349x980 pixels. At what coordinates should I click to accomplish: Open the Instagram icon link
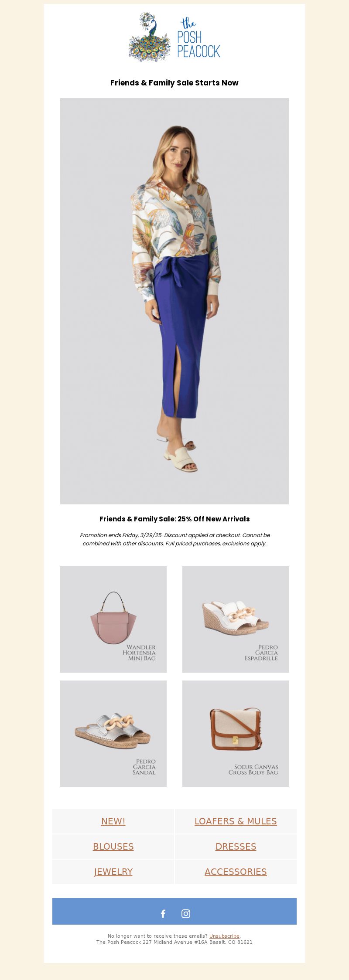[x=186, y=913]
